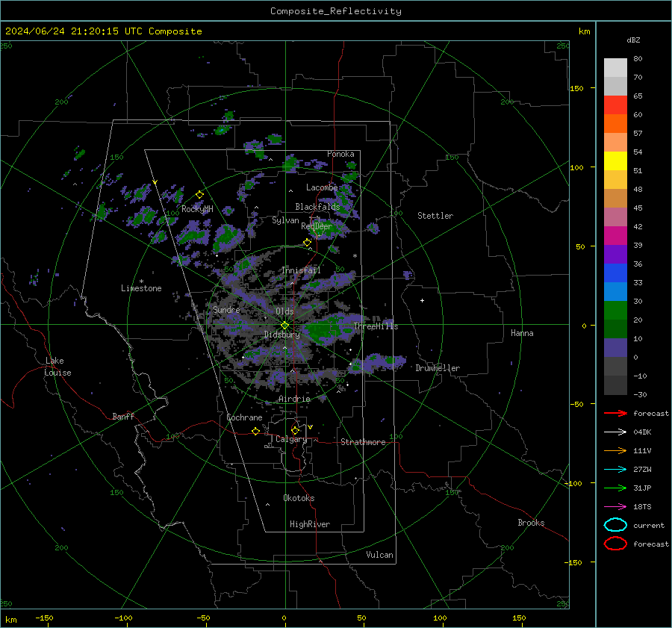This screenshot has width=672, height=628.
Task: Click the Airdrie label
Action: pyautogui.click(x=294, y=399)
